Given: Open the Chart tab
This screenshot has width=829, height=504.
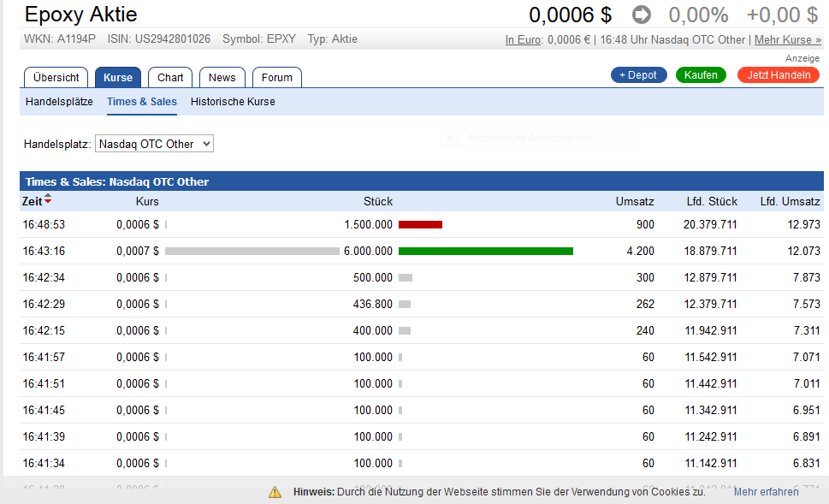Looking at the screenshot, I should (170, 77).
